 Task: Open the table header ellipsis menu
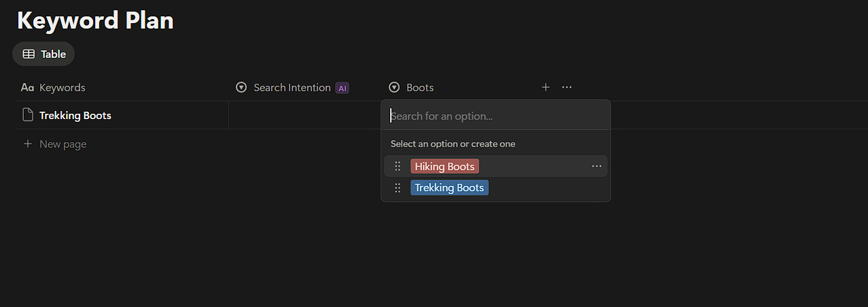coord(567,87)
